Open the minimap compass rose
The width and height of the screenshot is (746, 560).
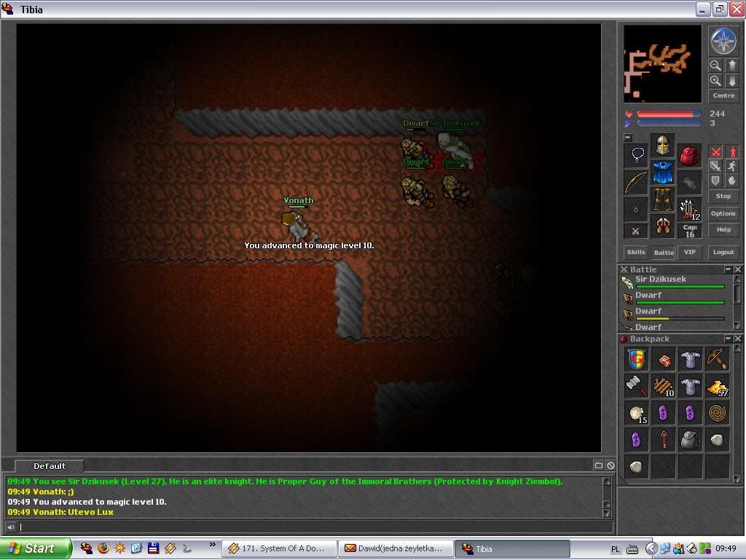(x=723, y=41)
